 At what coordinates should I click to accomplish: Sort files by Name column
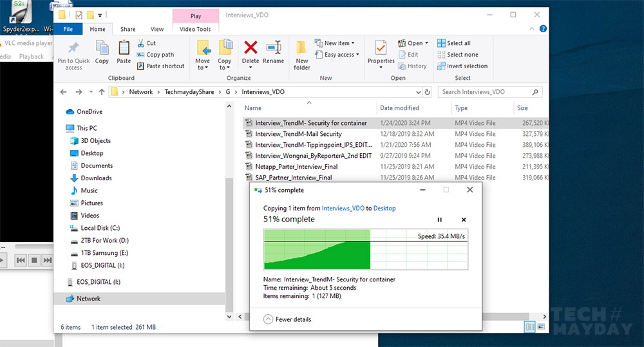pos(253,108)
